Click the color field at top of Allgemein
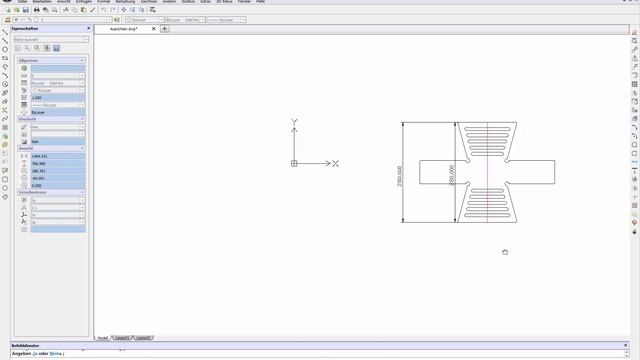The image size is (640, 360). point(58,68)
